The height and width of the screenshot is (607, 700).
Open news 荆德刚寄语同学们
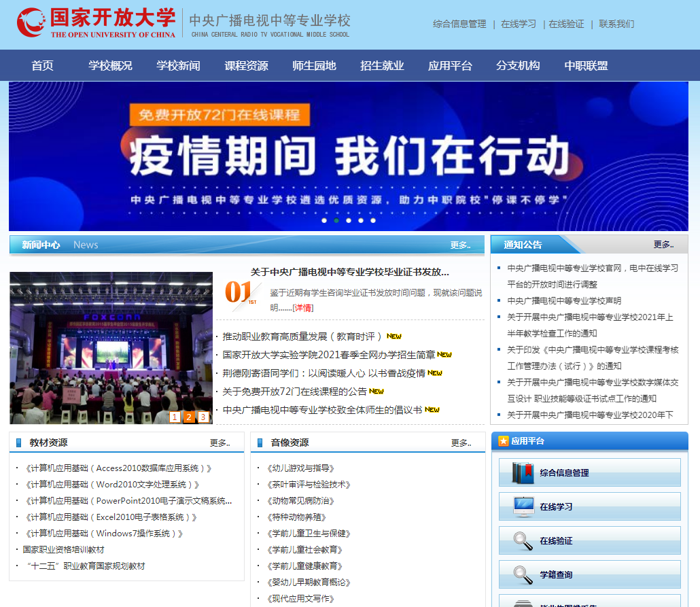tap(323, 373)
